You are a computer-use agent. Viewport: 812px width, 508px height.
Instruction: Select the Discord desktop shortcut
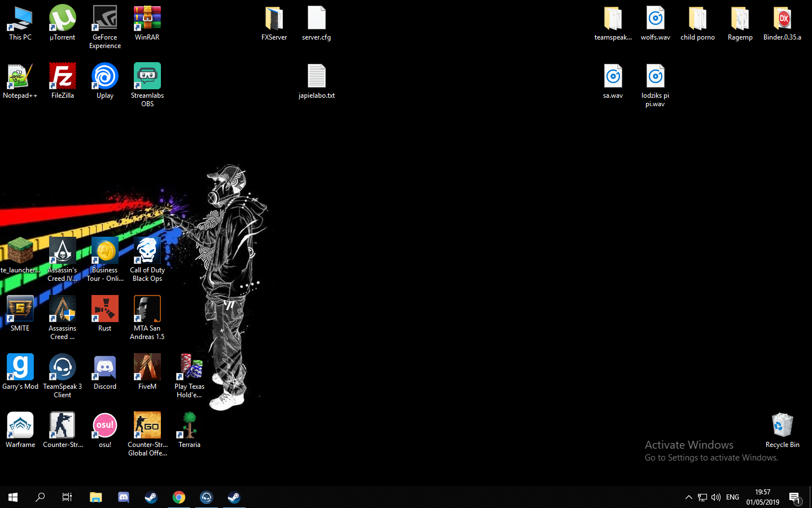pyautogui.click(x=105, y=372)
